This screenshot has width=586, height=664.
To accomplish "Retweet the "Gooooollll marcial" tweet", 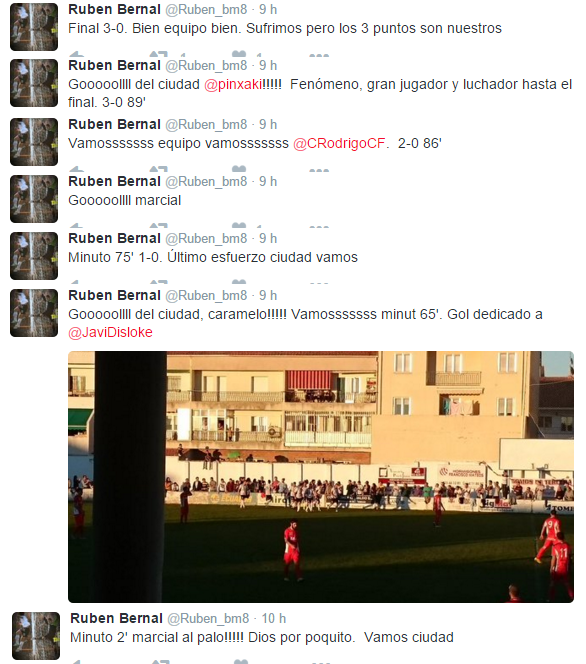I will [x=159, y=225].
